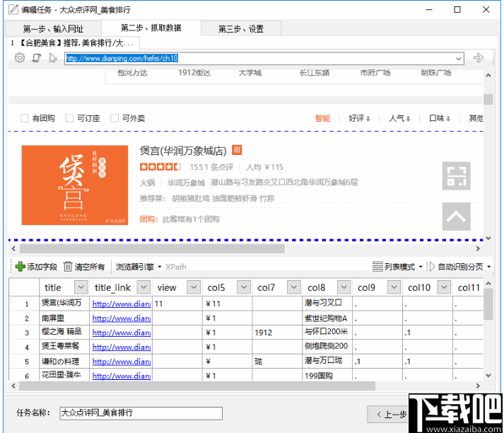Image resolution: width=504 pixels, height=433 pixels.
Task: Open the URL address dropdown arrow
Action: coord(458,59)
